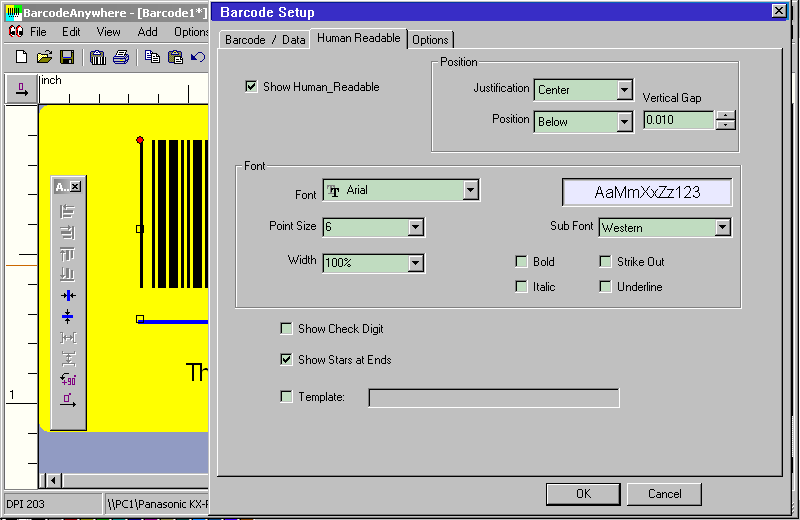Click the Undo arrow toolbar icon

coord(197,57)
